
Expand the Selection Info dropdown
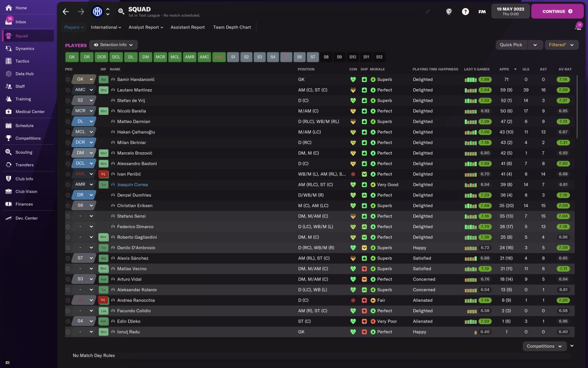(x=113, y=45)
